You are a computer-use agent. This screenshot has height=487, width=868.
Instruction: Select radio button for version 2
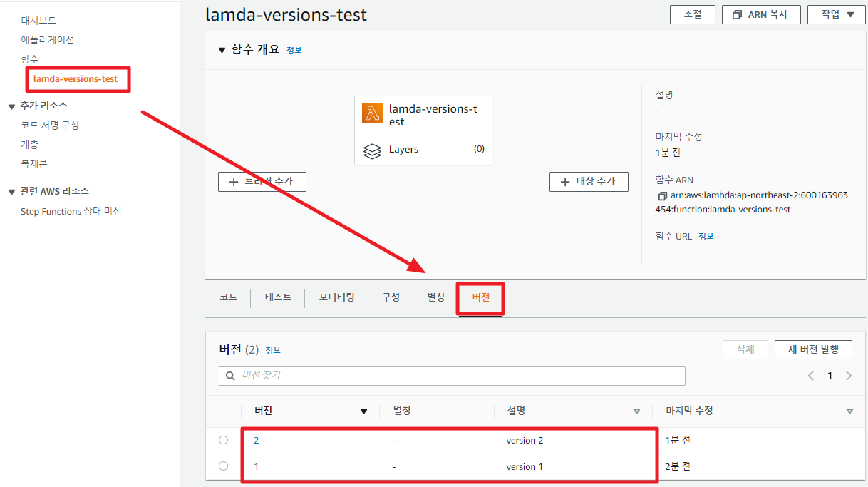[x=224, y=440]
